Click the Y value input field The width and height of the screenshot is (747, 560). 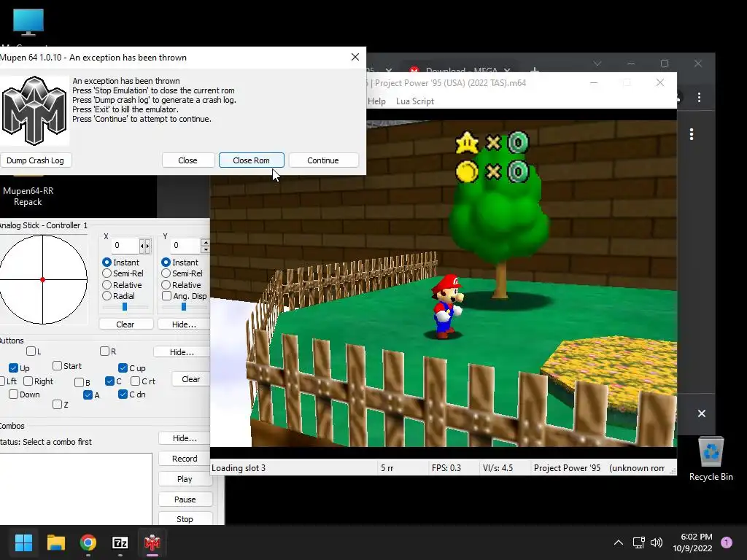[185, 245]
